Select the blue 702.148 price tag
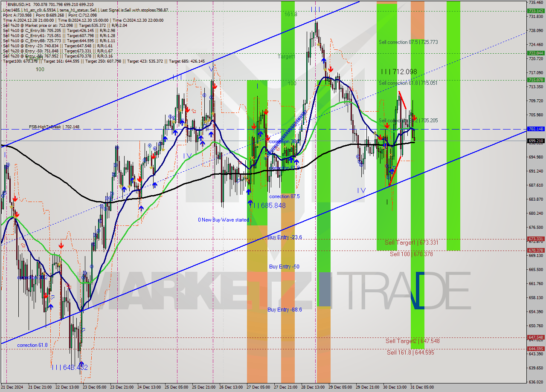The width and height of the screenshot is (546, 392). point(536,129)
